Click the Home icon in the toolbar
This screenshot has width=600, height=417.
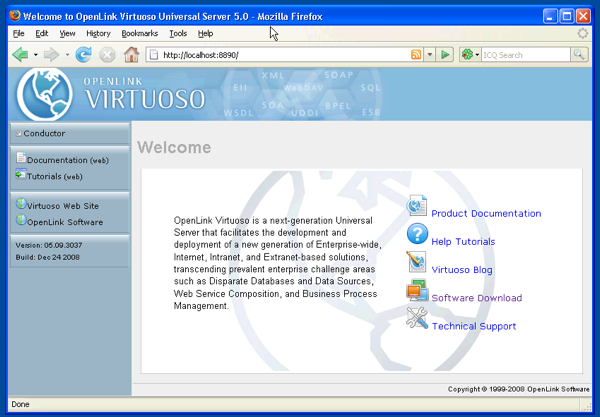pyautogui.click(x=128, y=55)
